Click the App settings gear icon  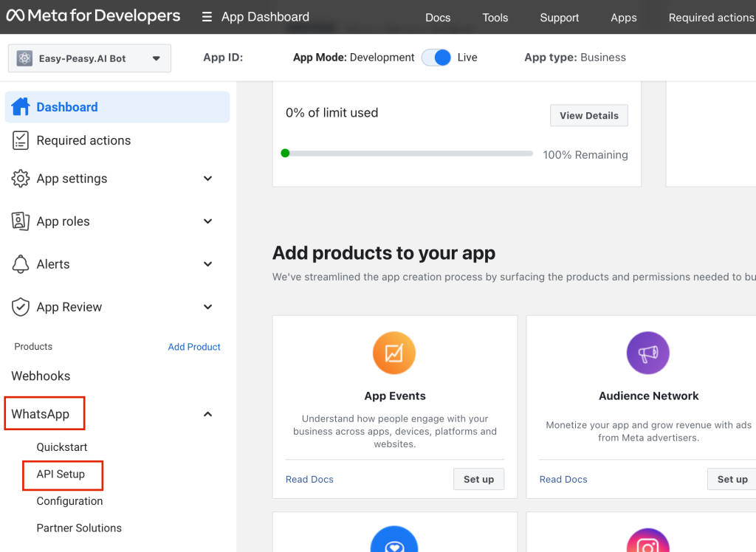click(21, 179)
